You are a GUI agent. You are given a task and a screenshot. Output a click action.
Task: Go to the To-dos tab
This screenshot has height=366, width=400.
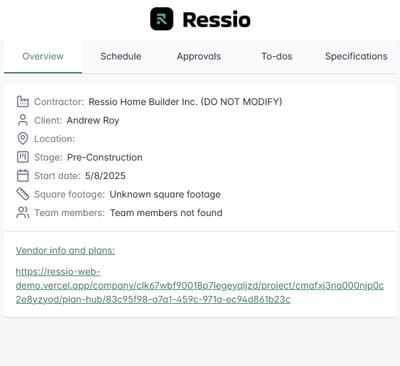[x=277, y=56]
